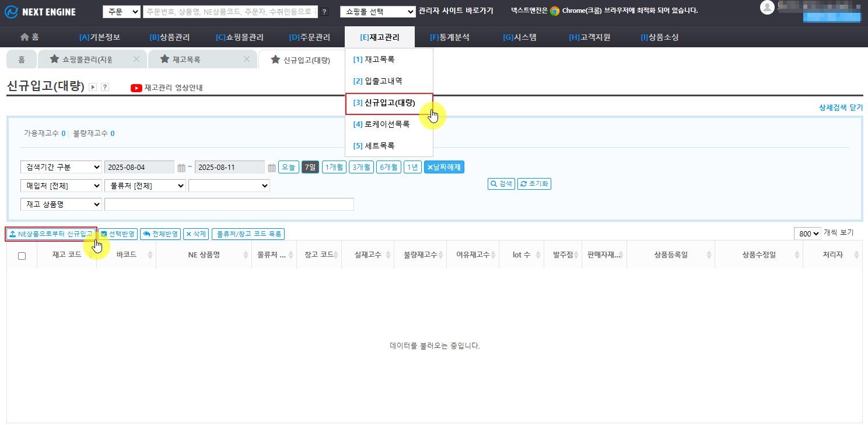Select the 1개월 date range option
The image size is (868, 425).
334,167
